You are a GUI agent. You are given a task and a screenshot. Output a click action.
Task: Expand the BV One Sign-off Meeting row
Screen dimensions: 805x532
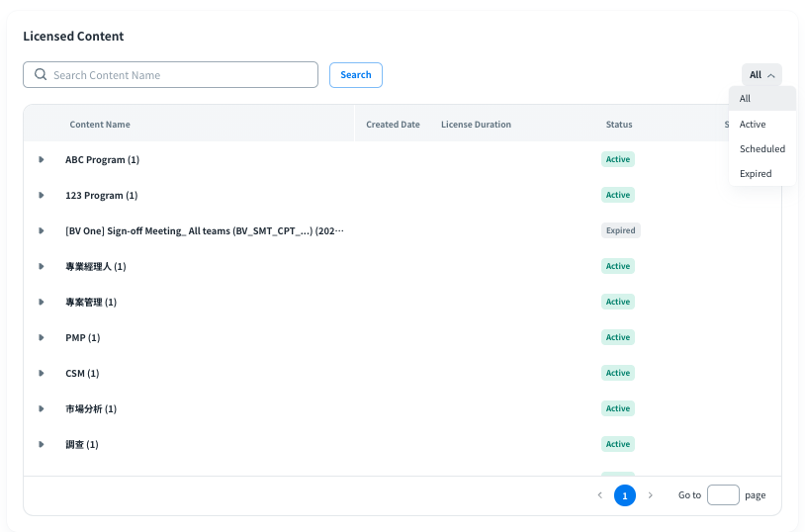[x=42, y=230]
